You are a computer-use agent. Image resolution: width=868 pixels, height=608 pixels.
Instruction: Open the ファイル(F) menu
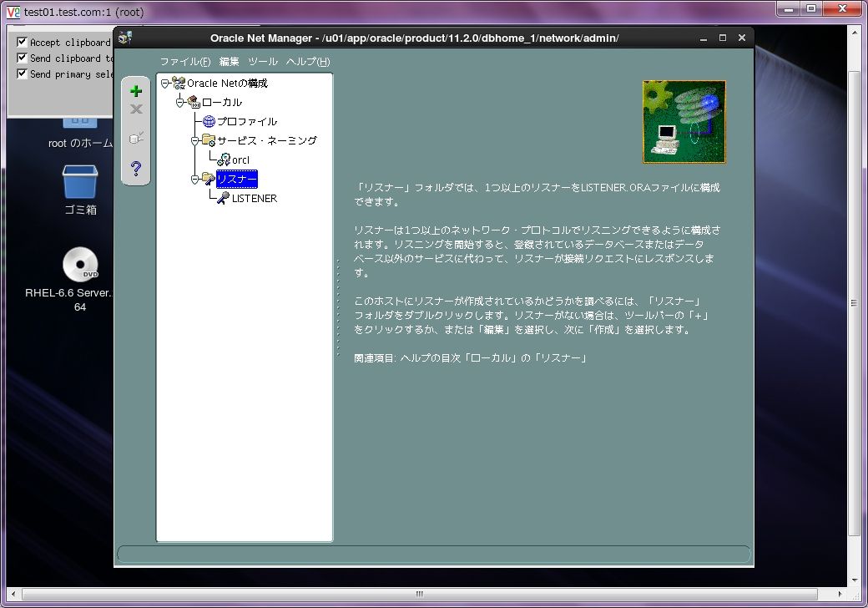pyautogui.click(x=185, y=62)
